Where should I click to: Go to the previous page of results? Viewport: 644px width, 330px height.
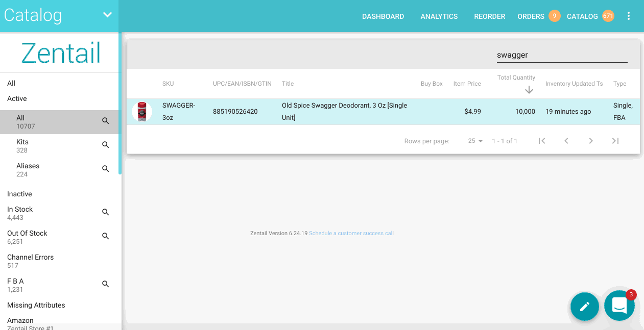point(566,141)
